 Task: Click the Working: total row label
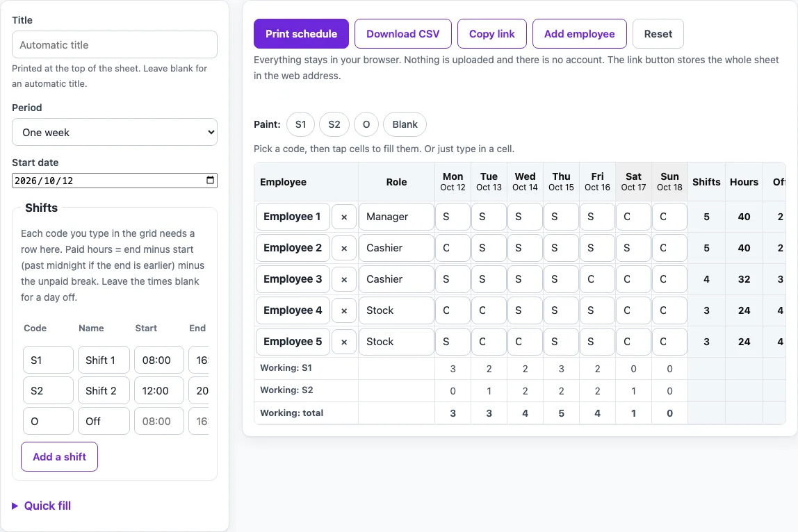[x=292, y=413]
